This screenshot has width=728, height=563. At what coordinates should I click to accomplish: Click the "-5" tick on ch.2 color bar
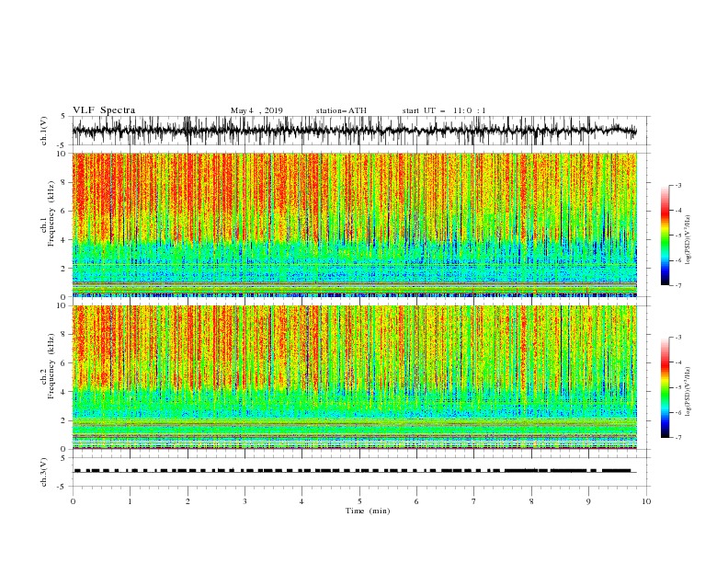tap(678, 387)
